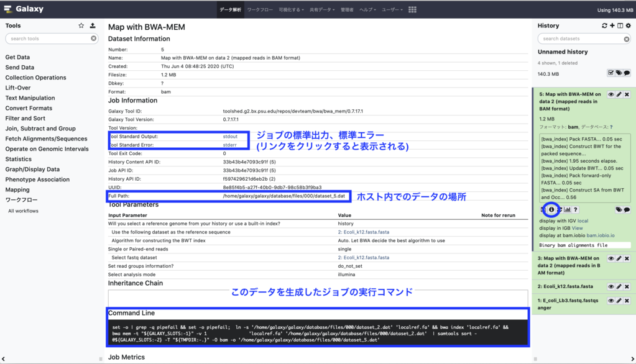The height and width of the screenshot is (364, 636).
Task: Edit attributes of dataset 5
Action: [x=619, y=94]
